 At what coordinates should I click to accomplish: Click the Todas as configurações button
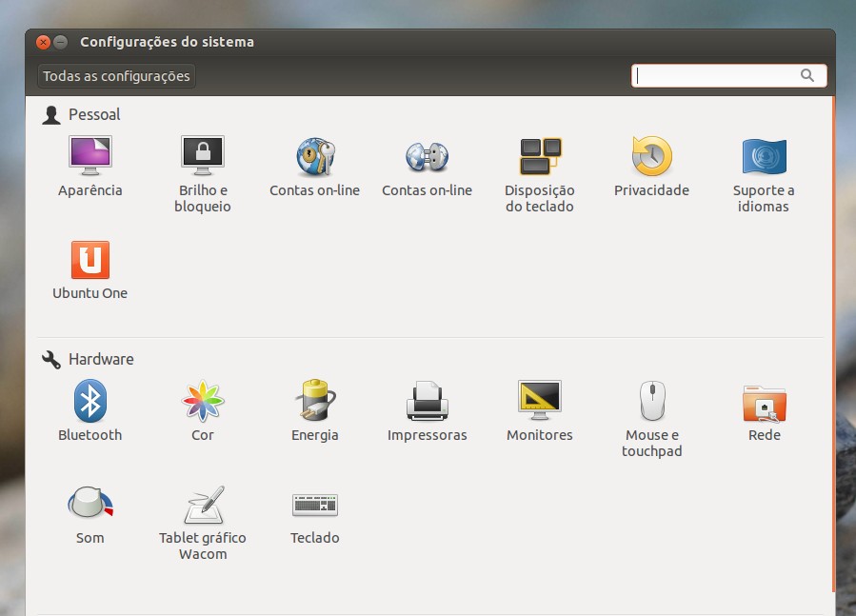pos(116,76)
